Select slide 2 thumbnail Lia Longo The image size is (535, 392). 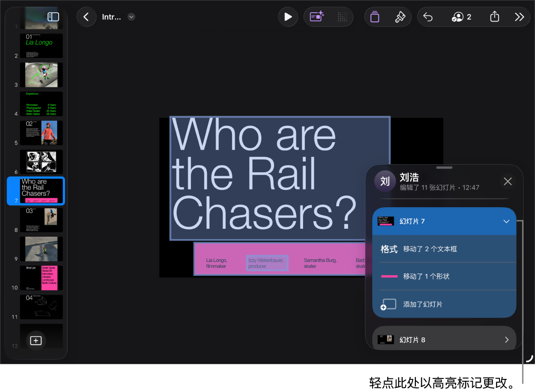[41, 46]
